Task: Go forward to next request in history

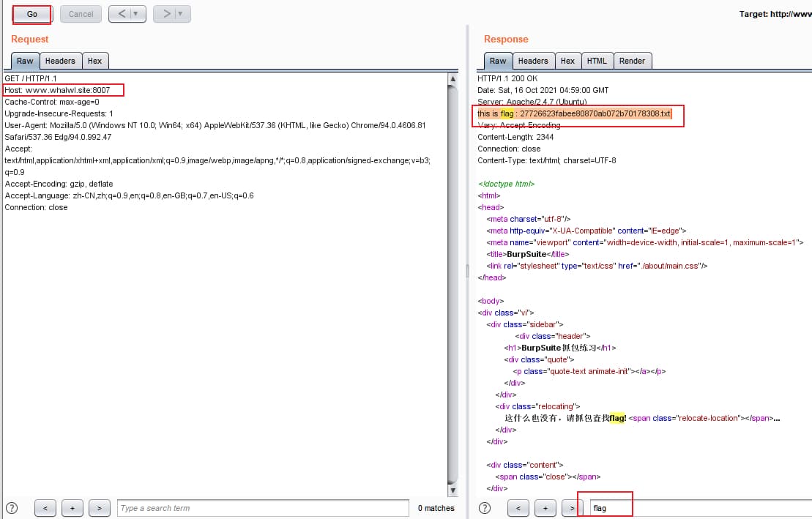Action: click(165, 14)
